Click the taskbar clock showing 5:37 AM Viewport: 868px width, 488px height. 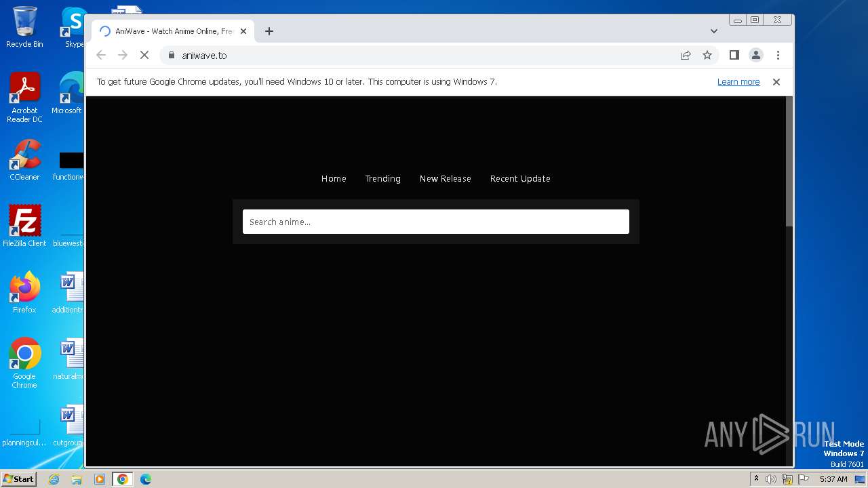[833, 479]
